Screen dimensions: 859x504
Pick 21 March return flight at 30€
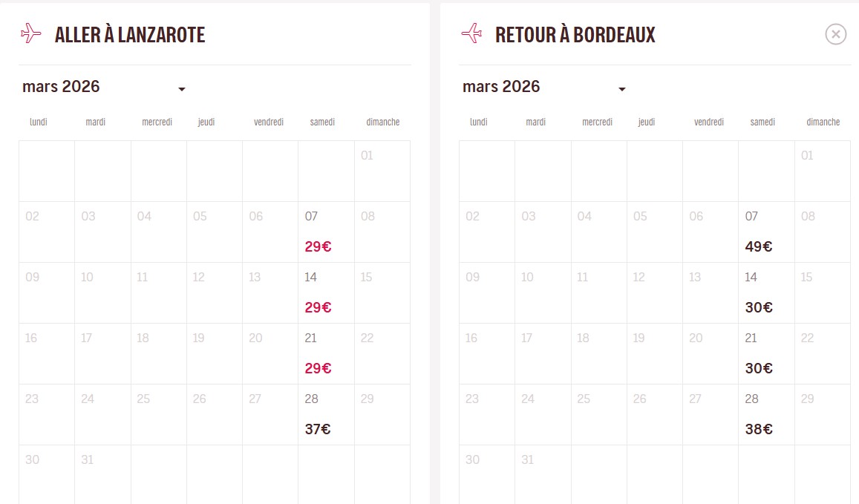766,354
